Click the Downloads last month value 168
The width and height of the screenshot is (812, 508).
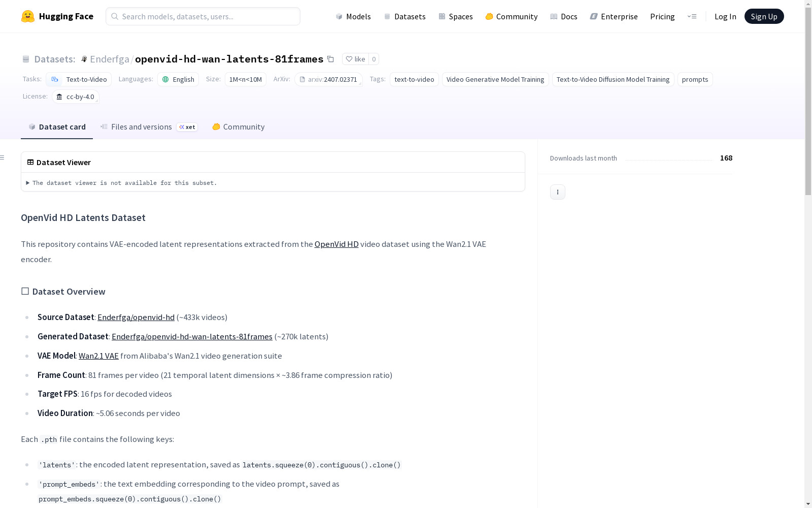[726, 158]
